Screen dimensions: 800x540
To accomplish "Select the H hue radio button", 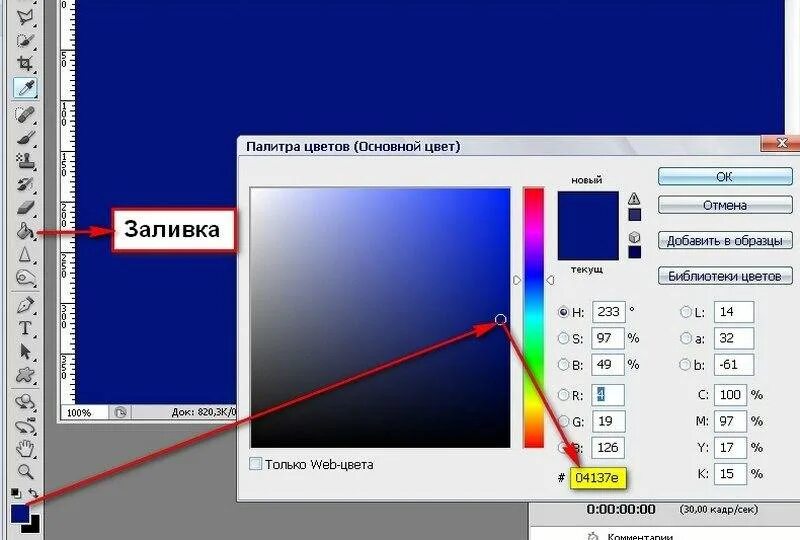I will (563, 312).
